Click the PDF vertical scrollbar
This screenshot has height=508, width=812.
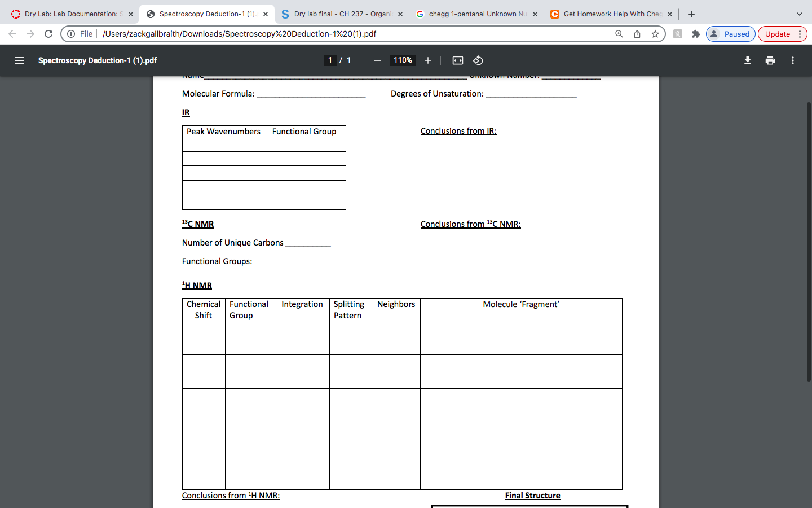tap(809, 242)
